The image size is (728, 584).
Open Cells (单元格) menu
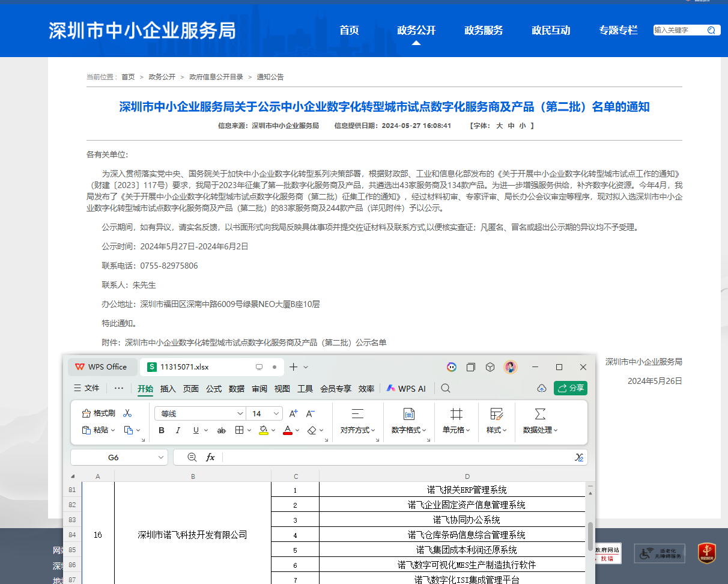457,421
